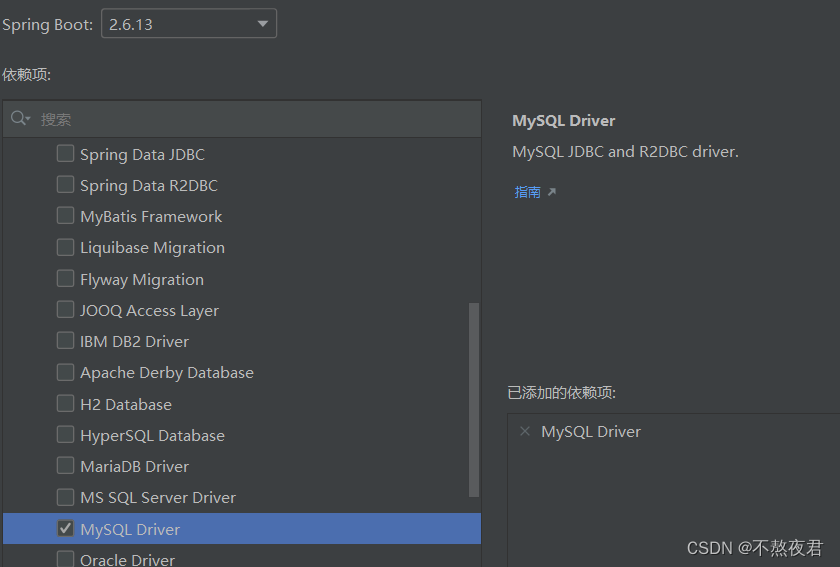Tick the H2 Database checkbox

[65, 404]
